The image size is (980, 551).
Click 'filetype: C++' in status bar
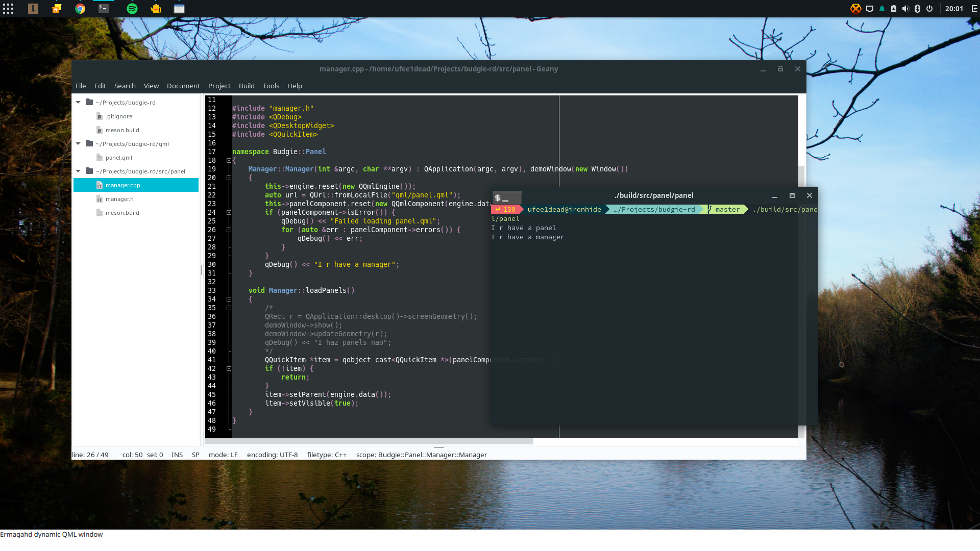coord(327,455)
